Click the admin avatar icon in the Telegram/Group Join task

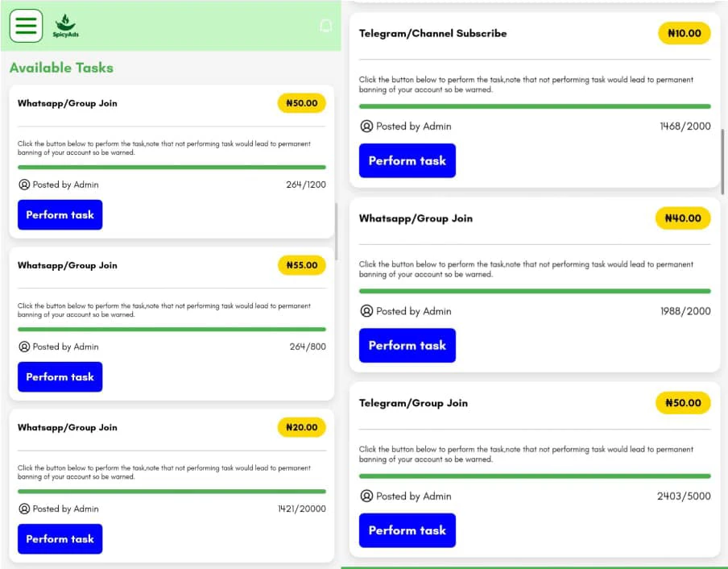(366, 496)
